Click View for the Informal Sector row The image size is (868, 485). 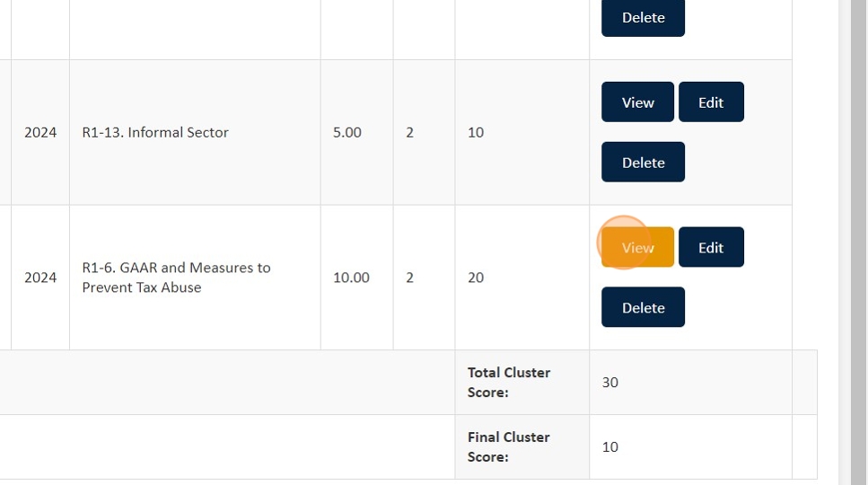pyautogui.click(x=637, y=102)
